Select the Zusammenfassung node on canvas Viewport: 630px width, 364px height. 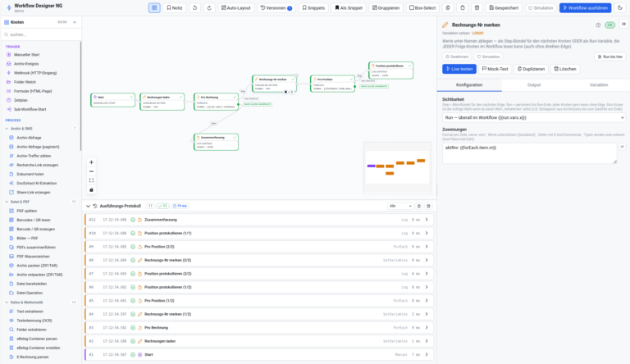coord(217,142)
